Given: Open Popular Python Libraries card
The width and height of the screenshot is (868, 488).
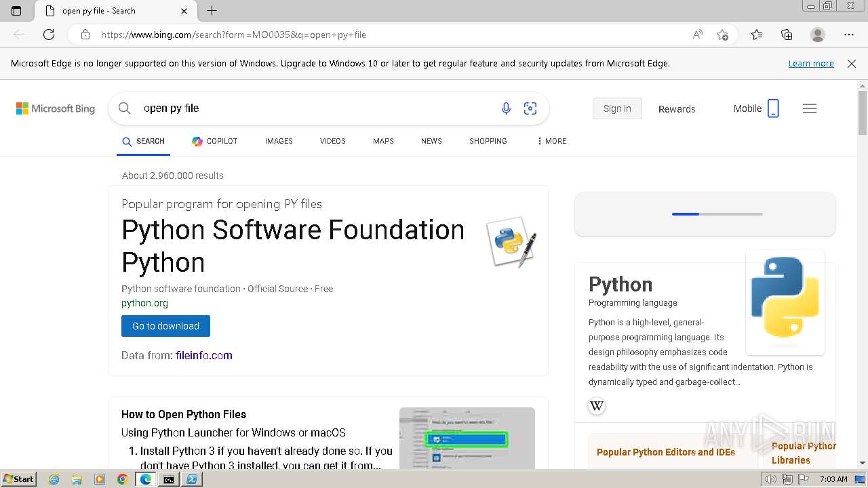Looking at the screenshot, I should pyautogui.click(x=804, y=453).
